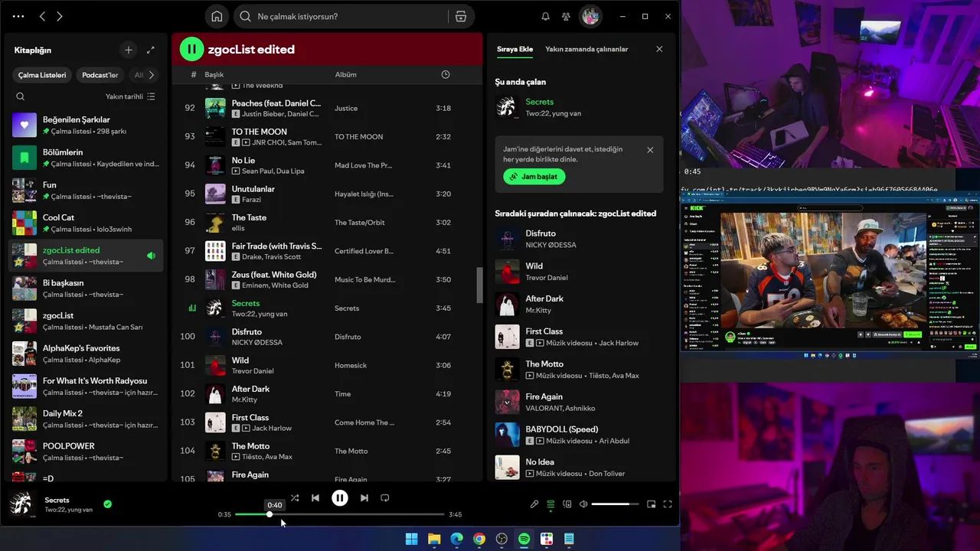Pause playback in the bottom player bar

pos(340,497)
